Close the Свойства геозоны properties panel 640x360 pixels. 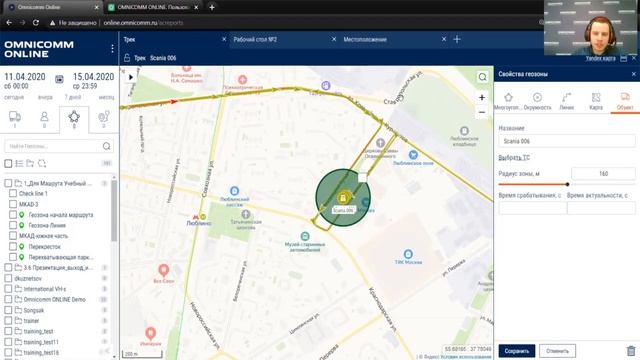(x=633, y=74)
